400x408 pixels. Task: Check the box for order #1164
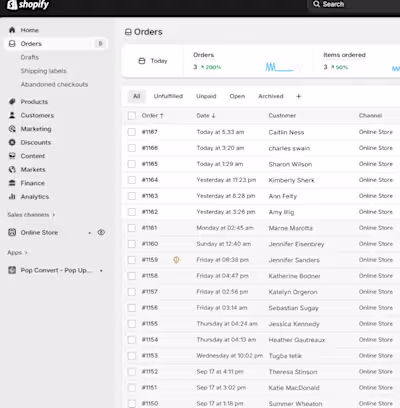pyautogui.click(x=132, y=180)
